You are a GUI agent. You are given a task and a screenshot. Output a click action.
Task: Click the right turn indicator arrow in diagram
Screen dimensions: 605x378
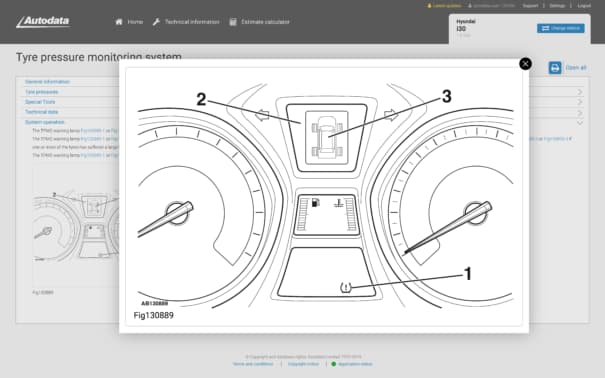[x=391, y=115]
